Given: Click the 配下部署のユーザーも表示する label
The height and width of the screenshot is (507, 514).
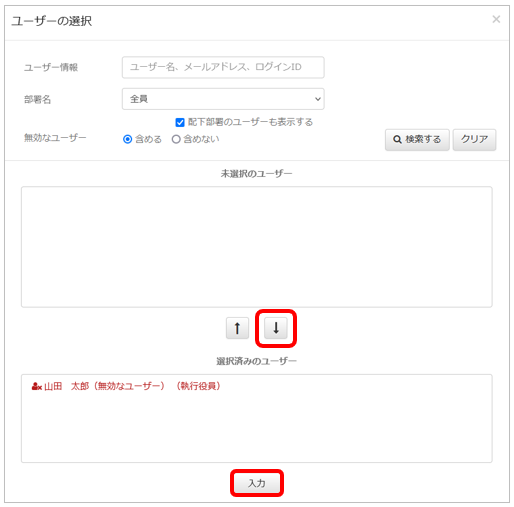Looking at the screenshot, I should [250, 122].
